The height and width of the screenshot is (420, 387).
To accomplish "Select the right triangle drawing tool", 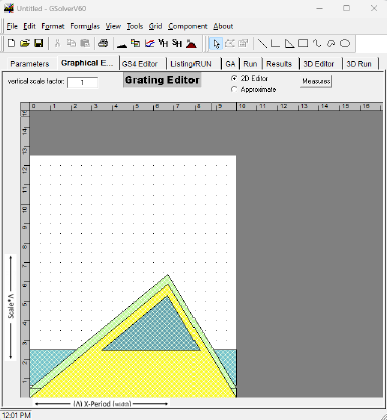I will pos(289,43).
